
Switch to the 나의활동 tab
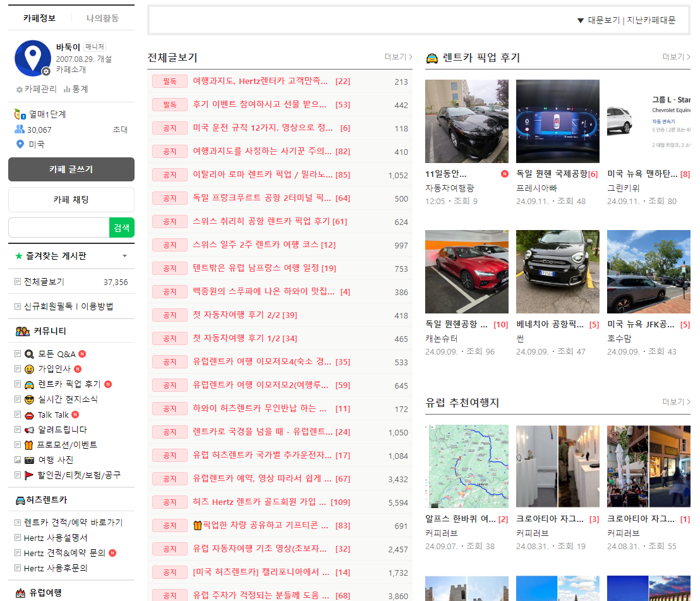(102, 18)
